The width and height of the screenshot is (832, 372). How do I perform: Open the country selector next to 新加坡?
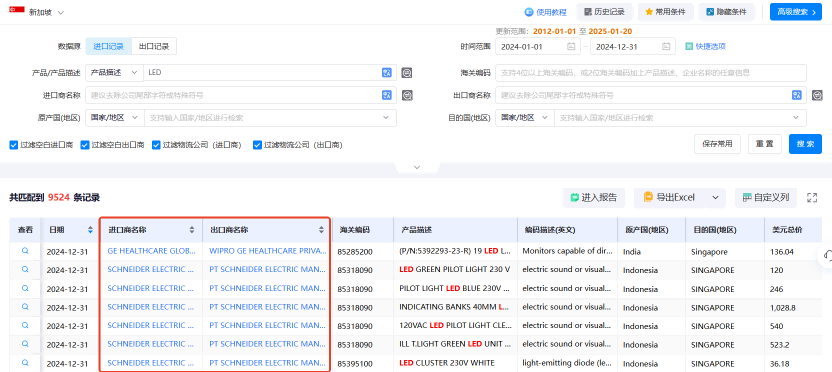pyautogui.click(x=60, y=12)
